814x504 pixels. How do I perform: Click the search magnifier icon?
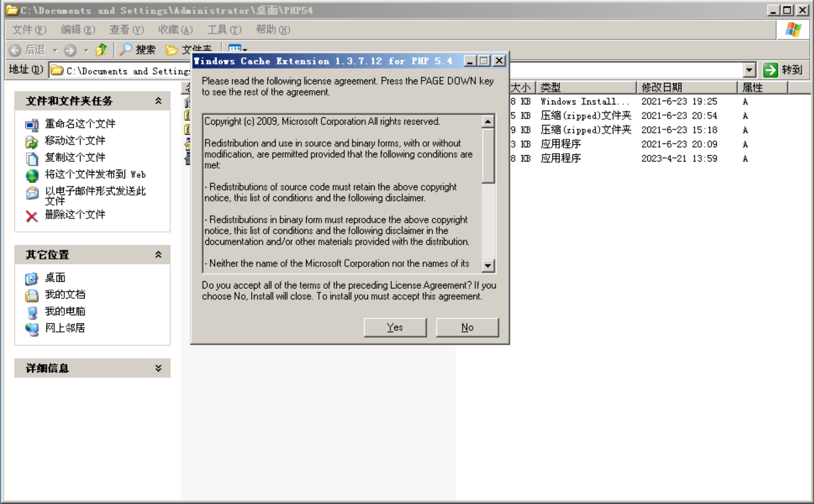(x=126, y=49)
